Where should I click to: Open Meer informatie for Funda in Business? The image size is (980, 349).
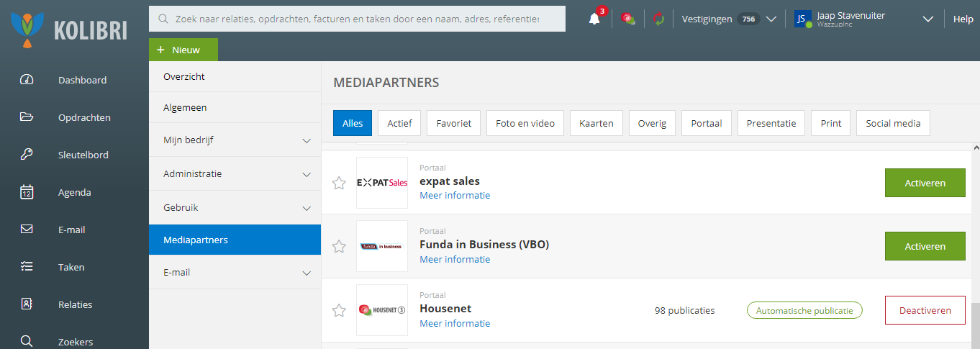[x=455, y=259]
